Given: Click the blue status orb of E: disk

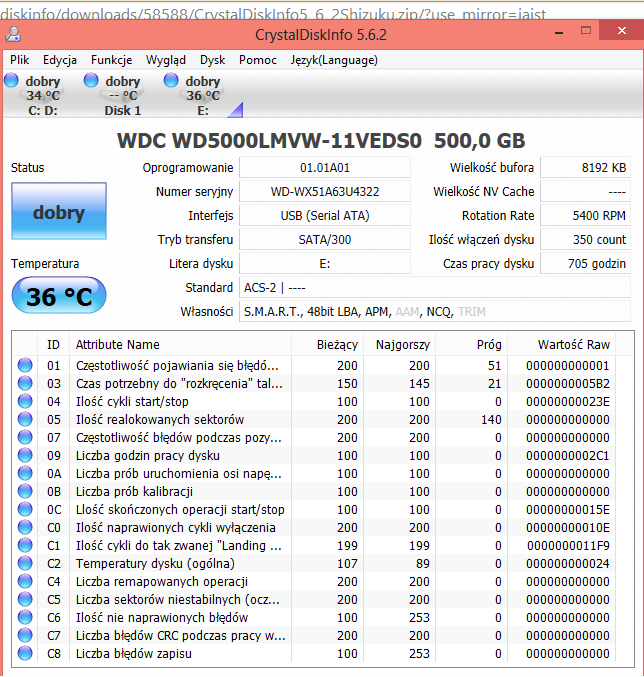Looking at the screenshot, I should coord(171,80).
